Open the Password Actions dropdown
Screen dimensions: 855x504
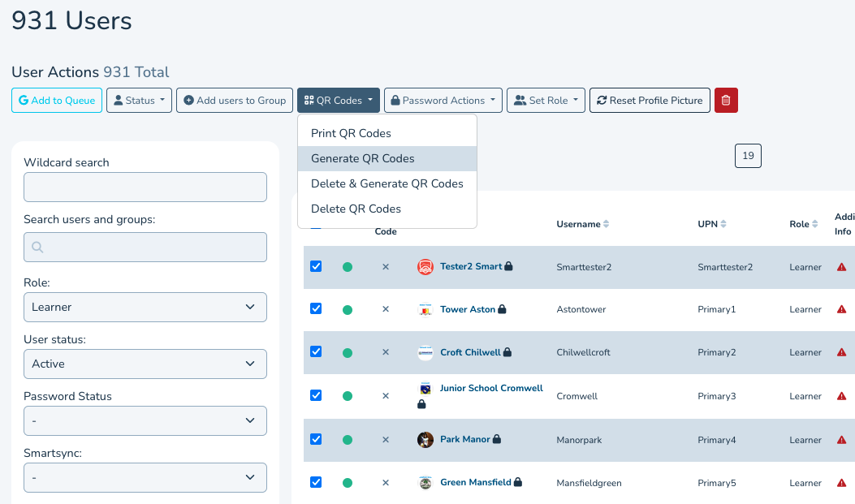443,101
